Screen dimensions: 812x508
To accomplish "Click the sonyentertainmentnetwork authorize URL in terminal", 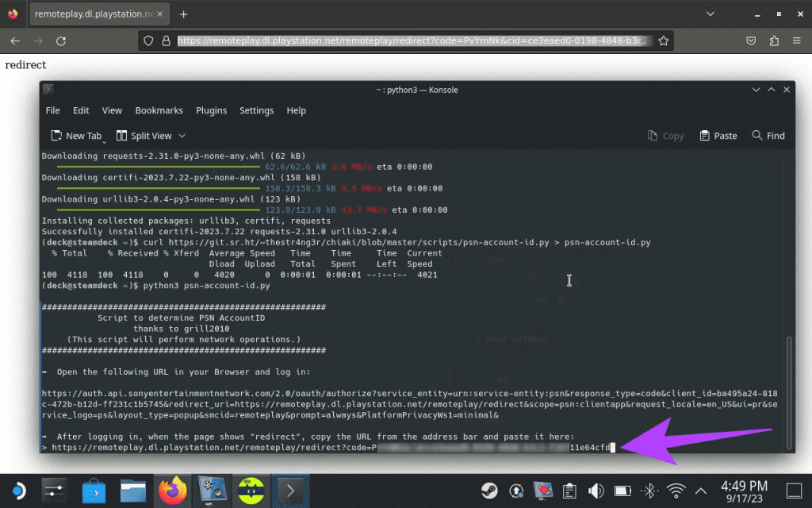I will [x=409, y=404].
